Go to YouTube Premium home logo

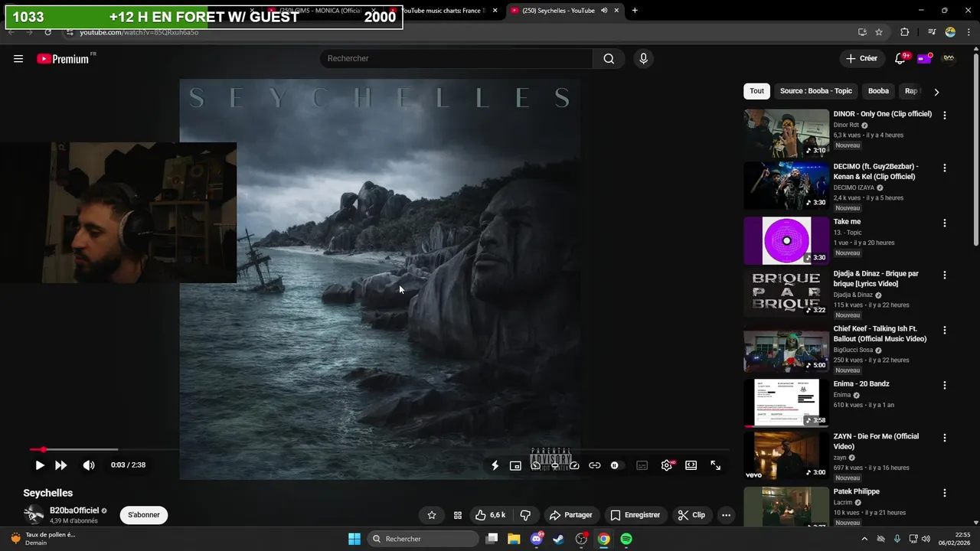click(x=64, y=59)
